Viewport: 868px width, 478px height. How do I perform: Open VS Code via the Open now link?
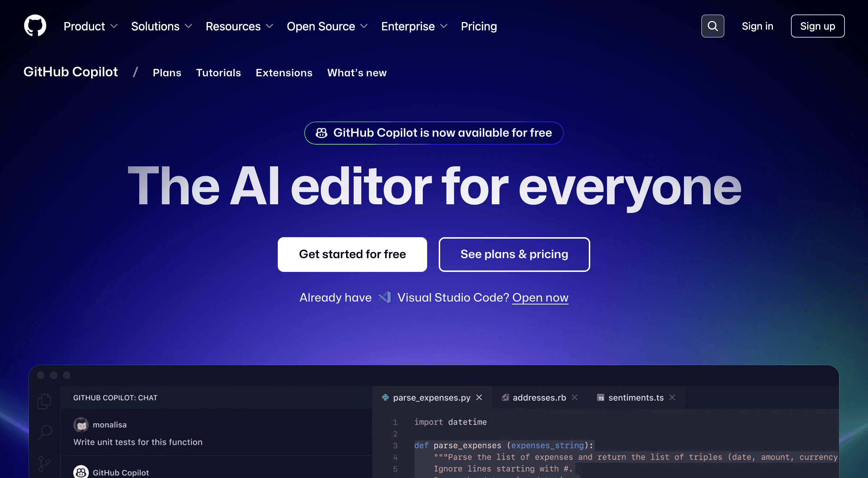point(540,297)
